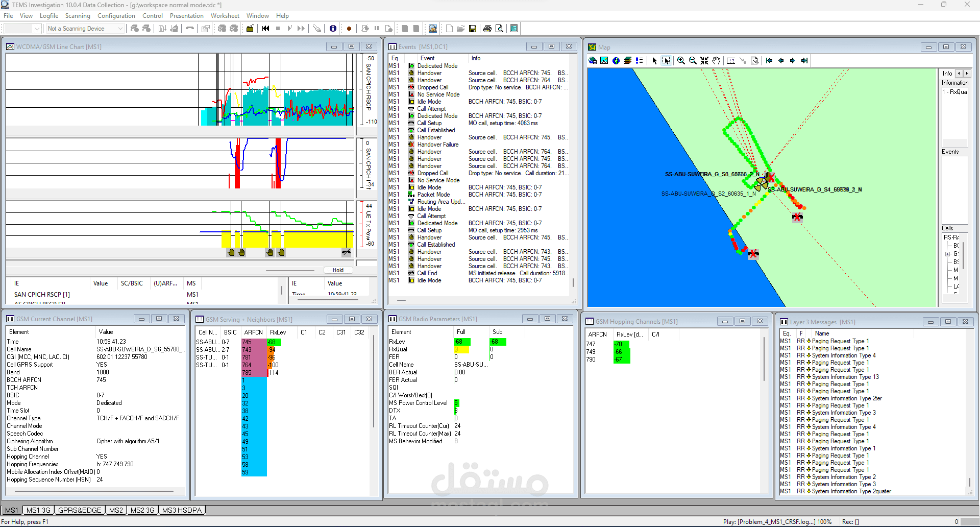The height and width of the screenshot is (527, 980).
Task: Click the Info tab right scroll arrow
Action: 966,74
